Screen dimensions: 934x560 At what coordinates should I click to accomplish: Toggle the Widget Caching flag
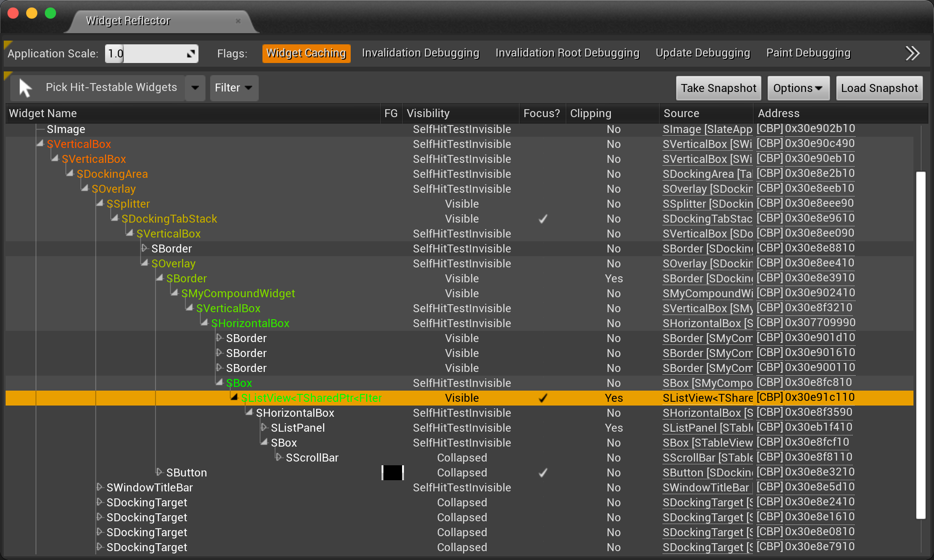[x=306, y=53]
